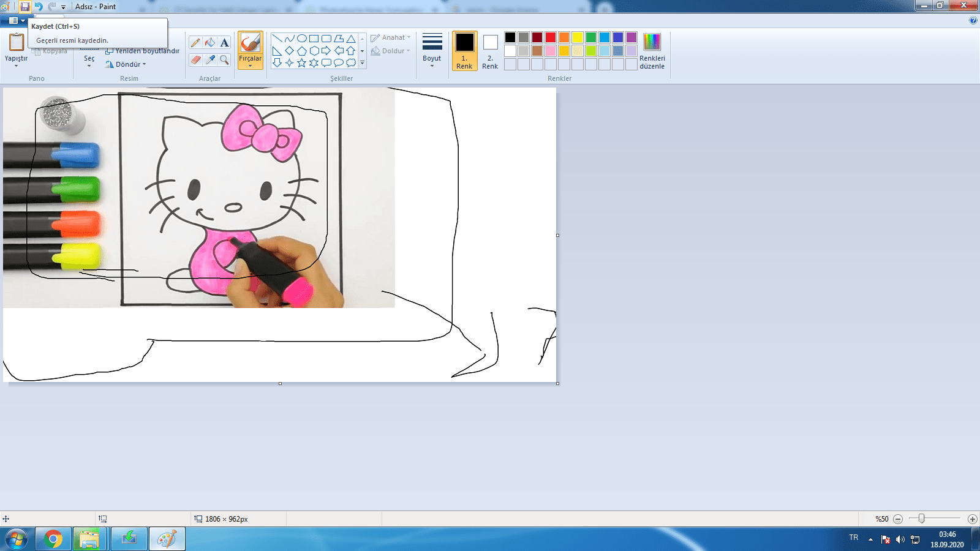
Task: Open the Windows Start menu
Action: point(16,539)
